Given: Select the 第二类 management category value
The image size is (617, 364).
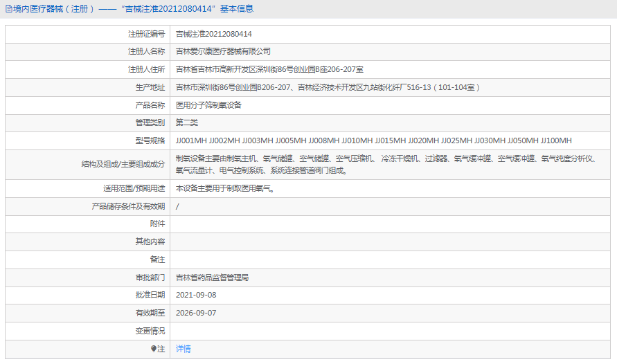Looking at the screenshot, I should [x=187, y=122].
